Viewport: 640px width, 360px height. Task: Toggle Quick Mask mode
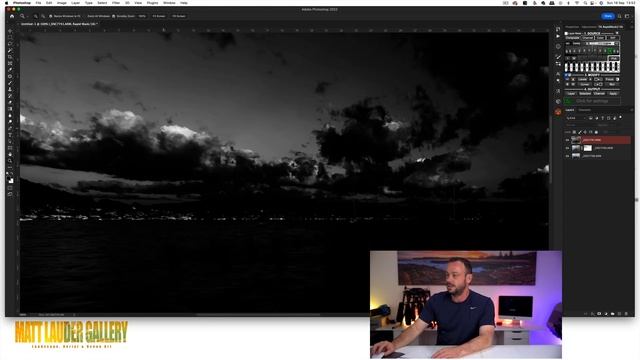pos(10,188)
